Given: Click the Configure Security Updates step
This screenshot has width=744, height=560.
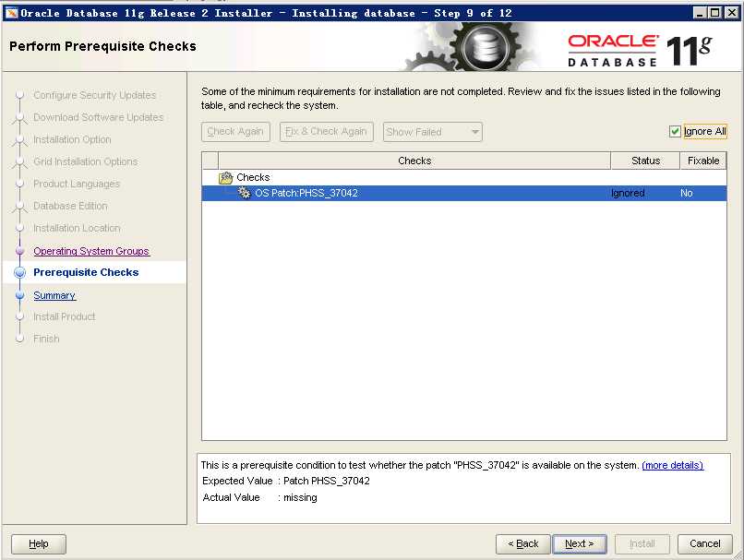Looking at the screenshot, I should coord(94,95).
